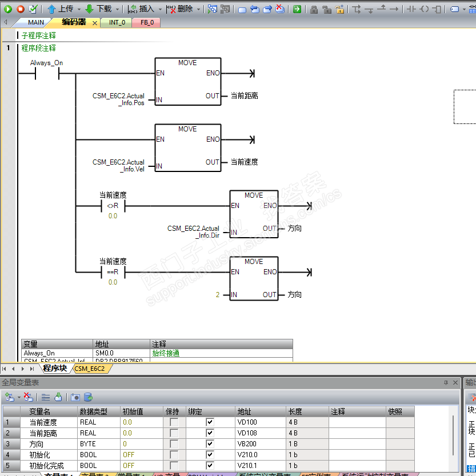The width and height of the screenshot is (476, 476).
Task: Click the Compile icon with checkmark
Action: pyautogui.click(x=33, y=9)
